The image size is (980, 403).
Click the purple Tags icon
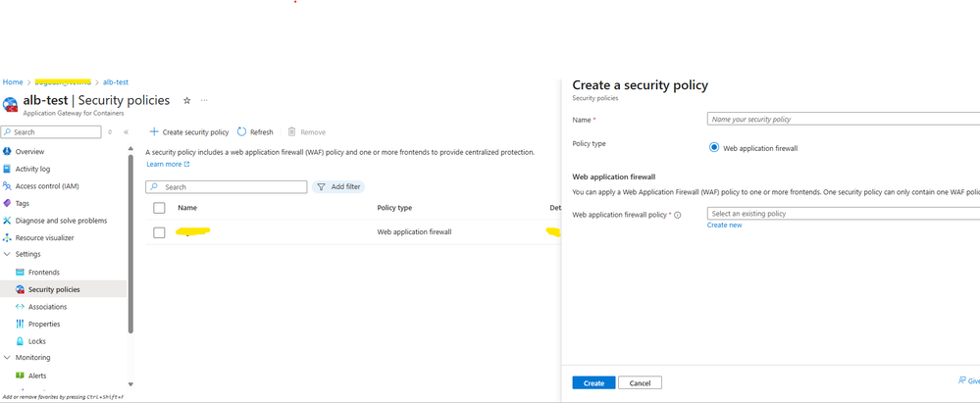tap(8, 204)
